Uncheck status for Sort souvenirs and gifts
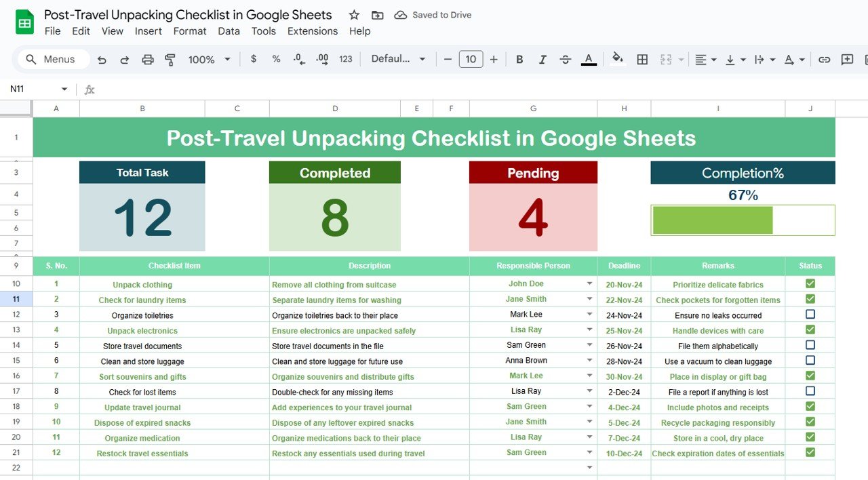Image resolution: width=868 pixels, height=480 pixels. coord(810,376)
